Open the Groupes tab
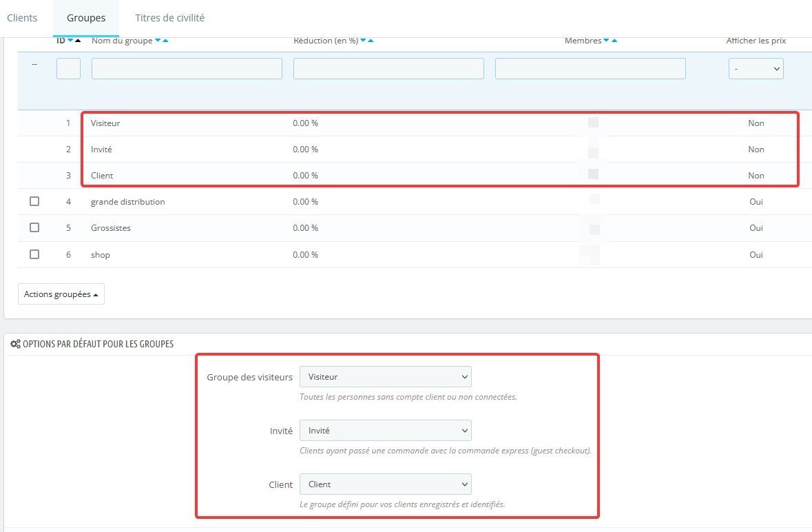 (x=86, y=18)
